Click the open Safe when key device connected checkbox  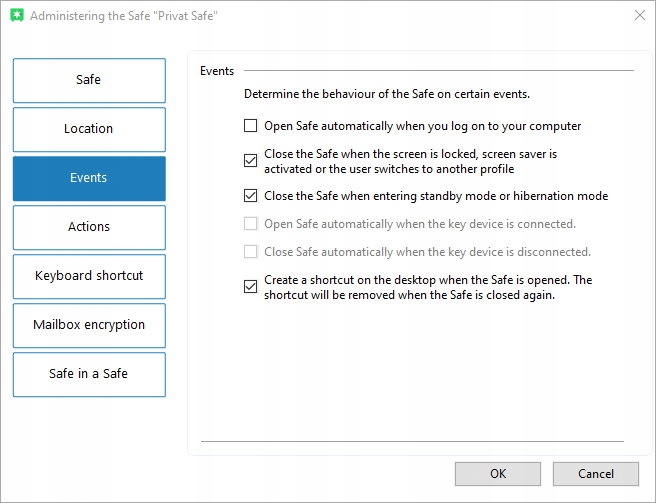[251, 224]
